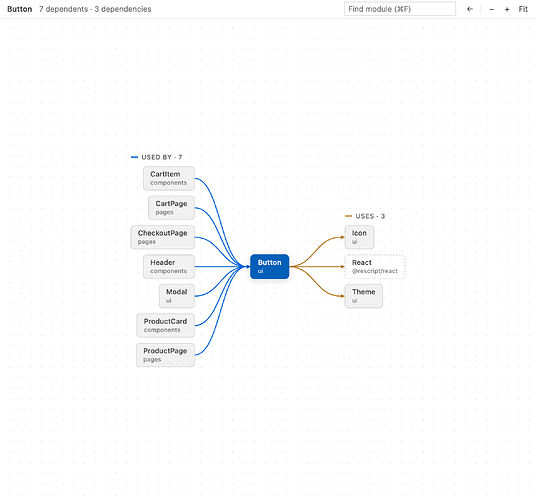Image resolution: width=536 pixels, height=499 pixels.
Task: Fit the graph to the view
Action: click(x=523, y=9)
